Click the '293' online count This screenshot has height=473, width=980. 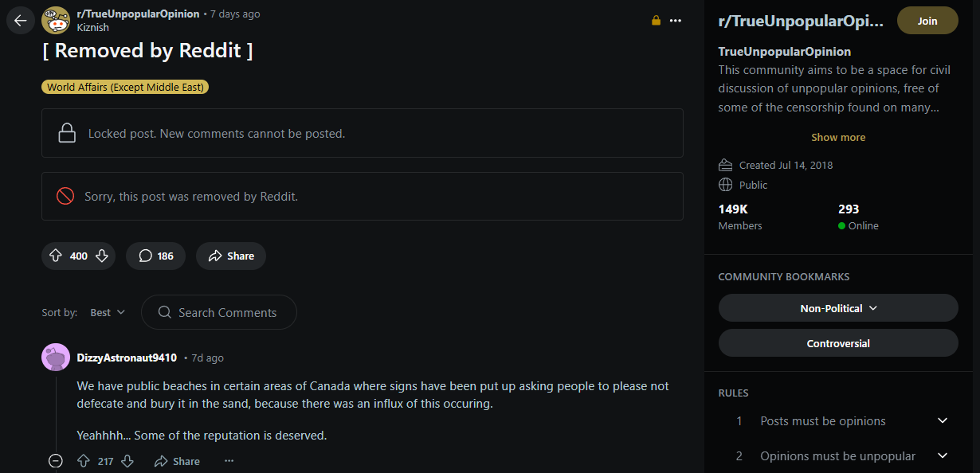(849, 209)
